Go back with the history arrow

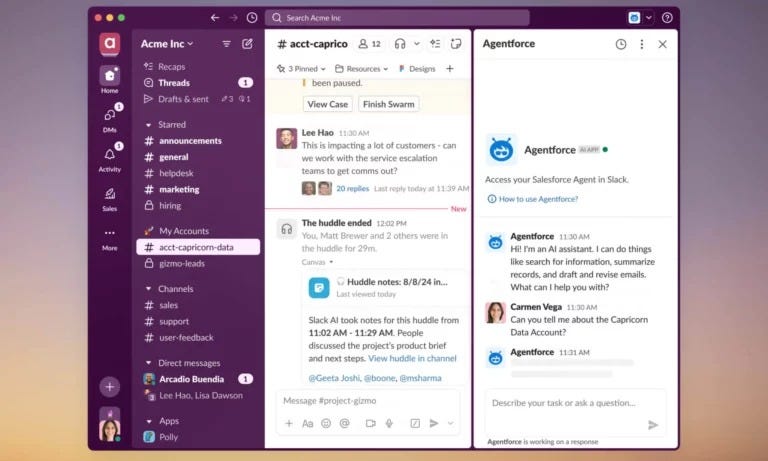(215, 18)
